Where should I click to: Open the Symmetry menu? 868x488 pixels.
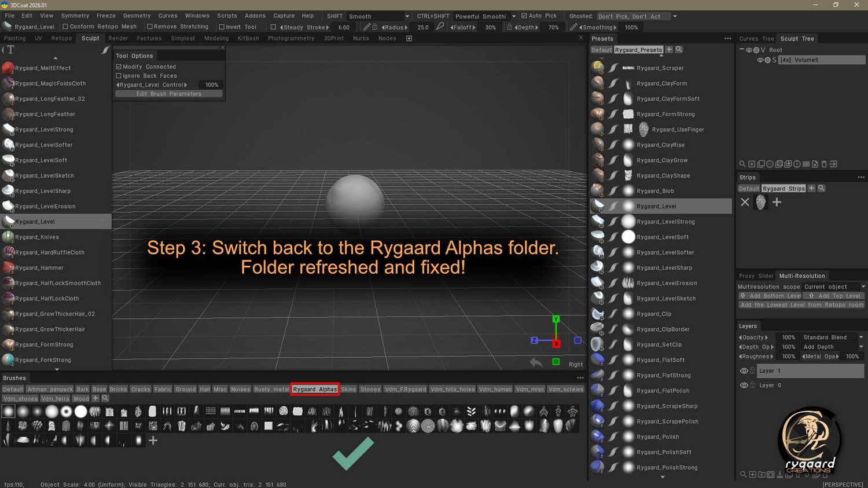pos(75,16)
